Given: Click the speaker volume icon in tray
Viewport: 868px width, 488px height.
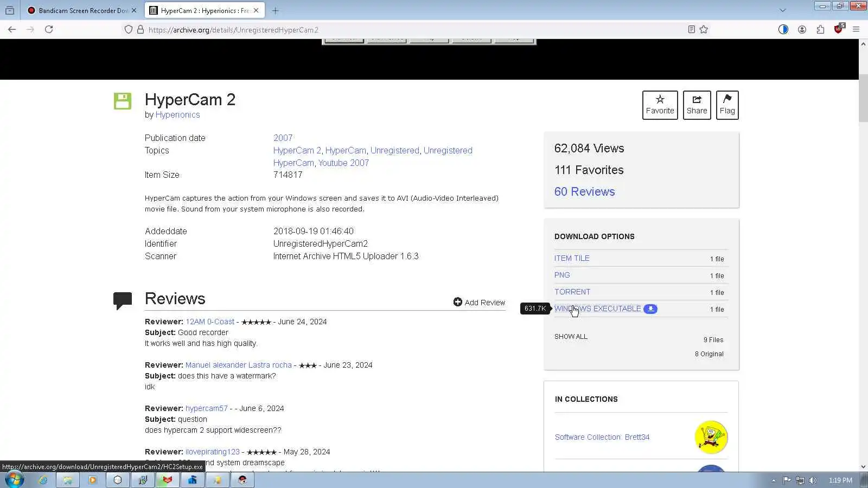Looking at the screenshot, I should click(x=813, y=480).
